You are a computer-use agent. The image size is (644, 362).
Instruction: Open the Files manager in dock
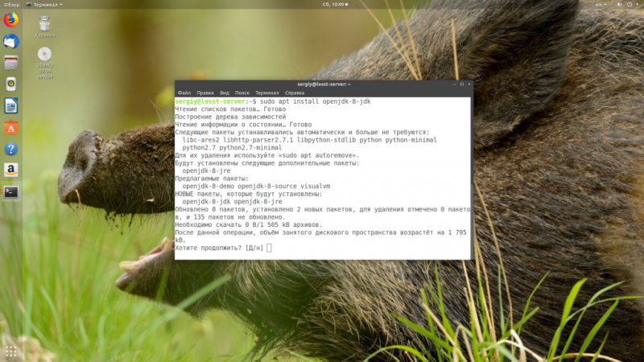pos(11,63)
